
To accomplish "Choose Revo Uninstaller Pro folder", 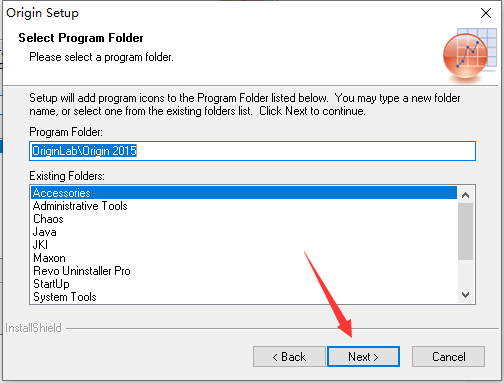I will 244,271.
